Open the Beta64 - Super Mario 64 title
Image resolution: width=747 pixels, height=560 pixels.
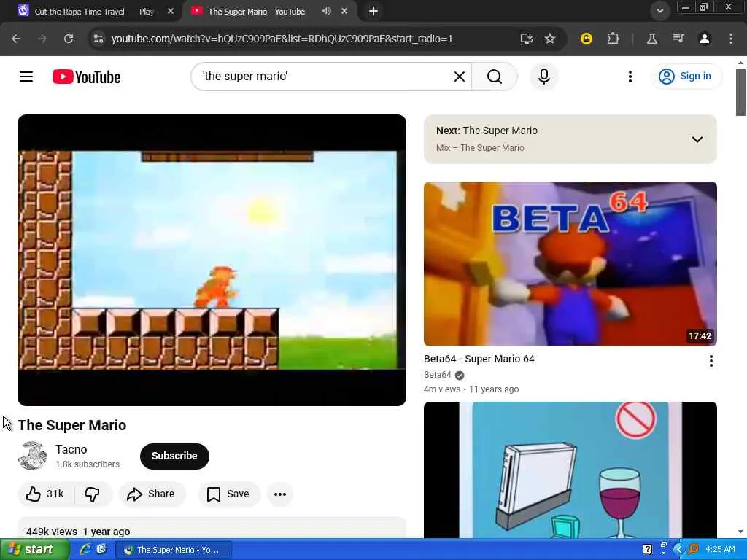click(x=479, y=359)
